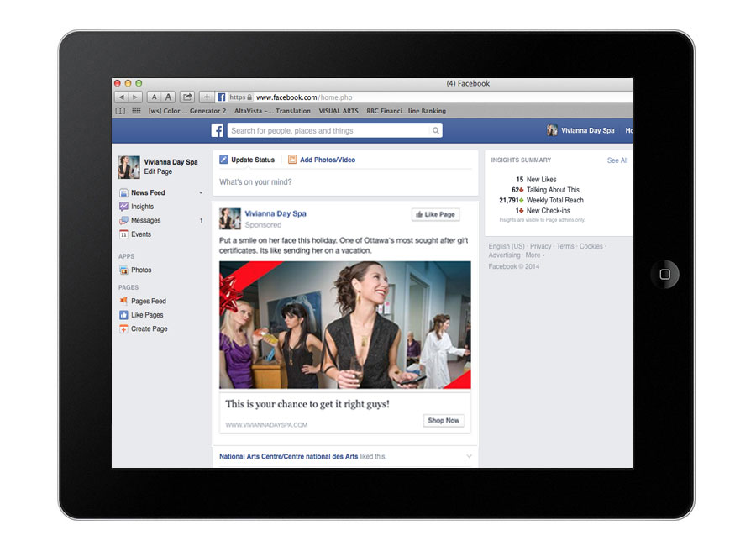Open the Events calendar icon
This screenshot has height=546, width=756.
[124, 234]
